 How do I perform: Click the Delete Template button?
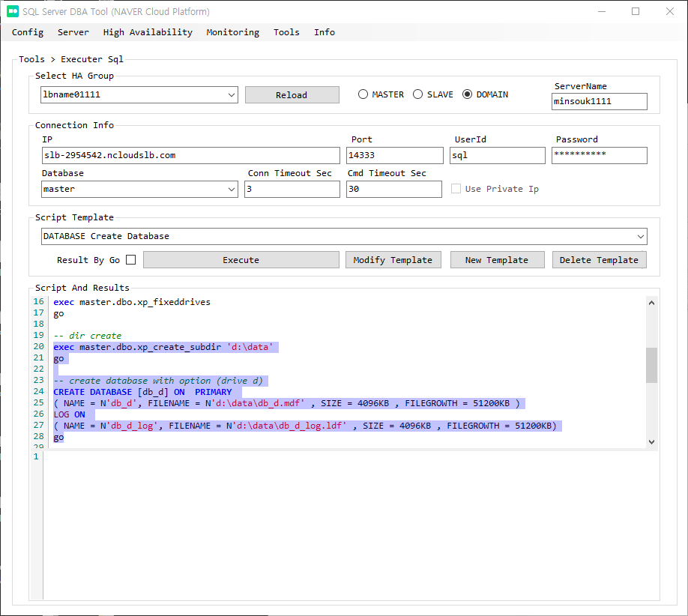point(599,260)
